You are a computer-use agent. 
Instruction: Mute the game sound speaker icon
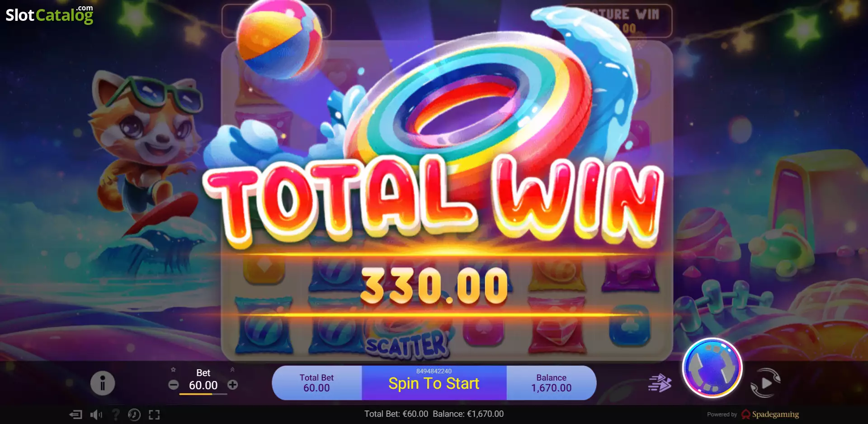point(96,414)
